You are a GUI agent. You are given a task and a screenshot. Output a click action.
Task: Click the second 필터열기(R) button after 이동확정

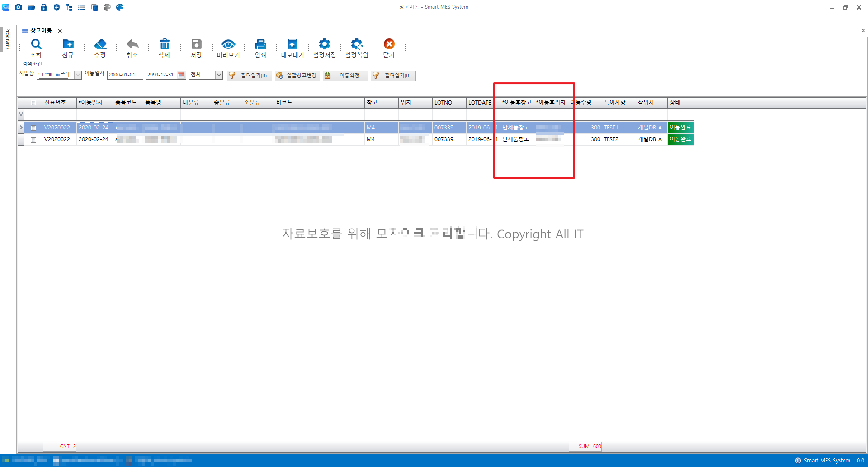(x=393, y=76)
